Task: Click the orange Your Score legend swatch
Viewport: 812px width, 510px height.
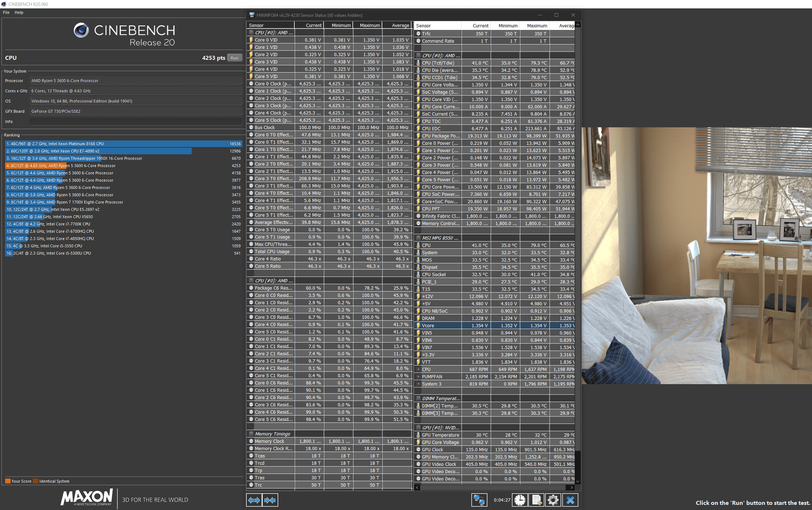Action: (8, 481)
